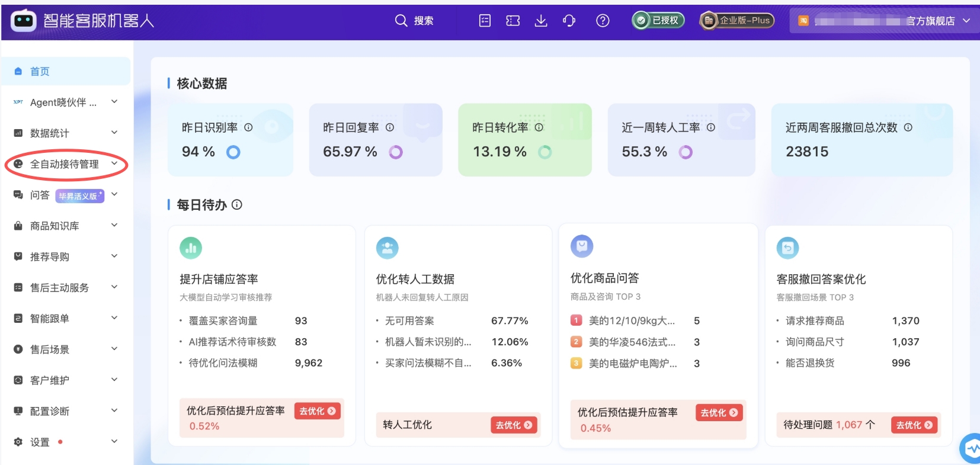Click the headset support icon
Screen dimensions: 980x465
tap(569, 21)
